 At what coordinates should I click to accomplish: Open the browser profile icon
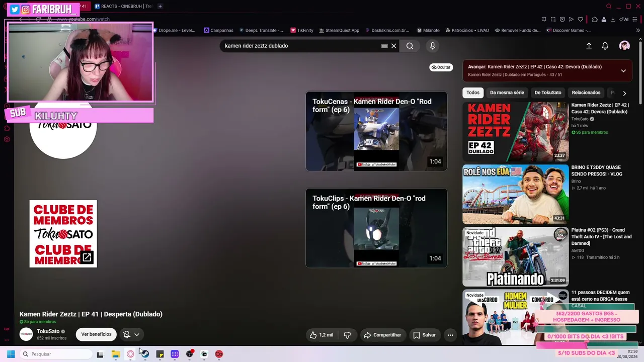604,19
